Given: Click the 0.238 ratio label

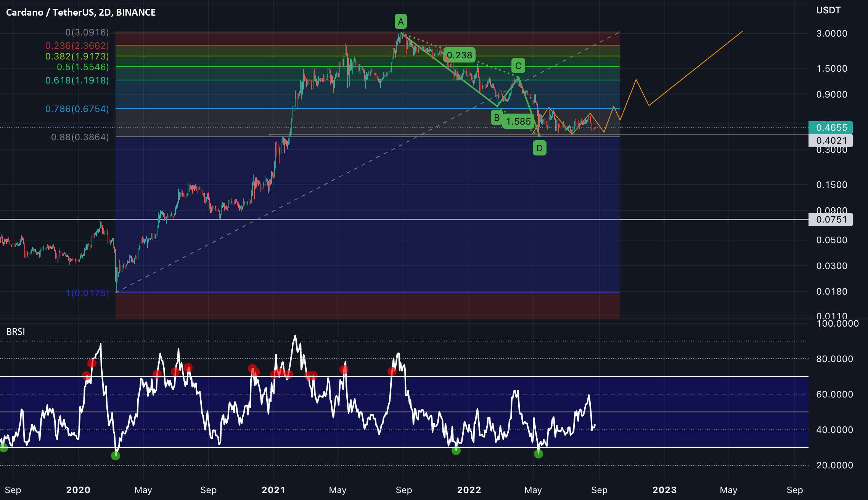Looking at the screenshot, I should pyautogui.click(x=460, y=55).
